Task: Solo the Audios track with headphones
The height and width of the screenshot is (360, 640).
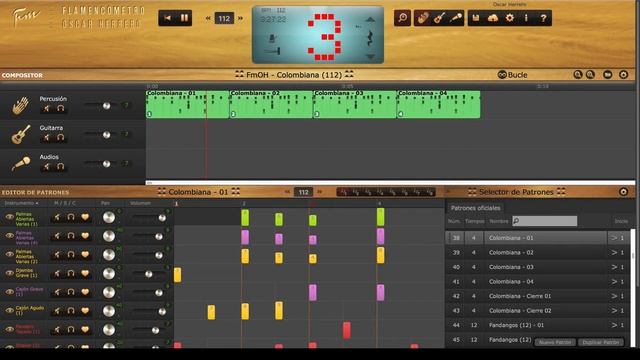Action: coord(61,167)
